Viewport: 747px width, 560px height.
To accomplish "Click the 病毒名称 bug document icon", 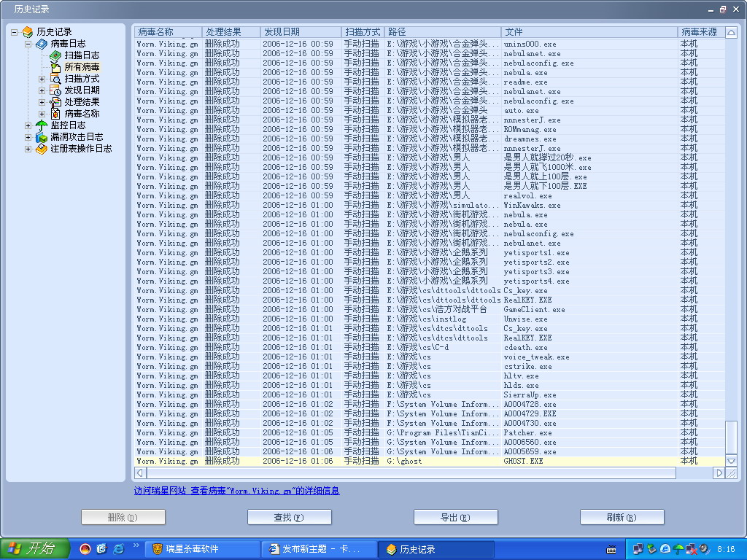I will [x=55, y=114].
